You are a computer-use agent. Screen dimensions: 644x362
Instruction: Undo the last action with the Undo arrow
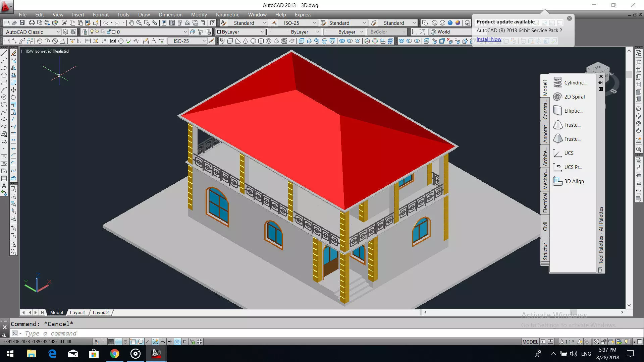105,23
